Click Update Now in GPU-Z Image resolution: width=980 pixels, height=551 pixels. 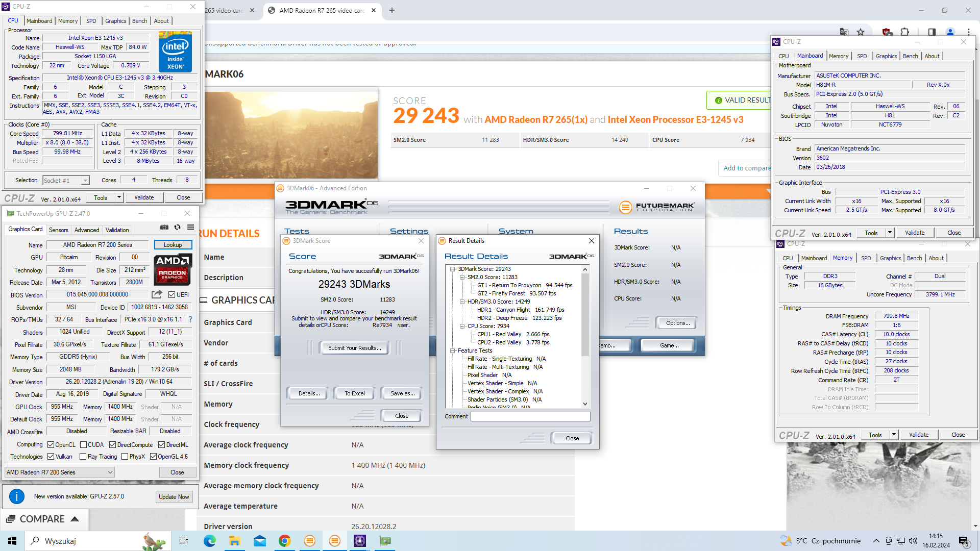point(174,497)
